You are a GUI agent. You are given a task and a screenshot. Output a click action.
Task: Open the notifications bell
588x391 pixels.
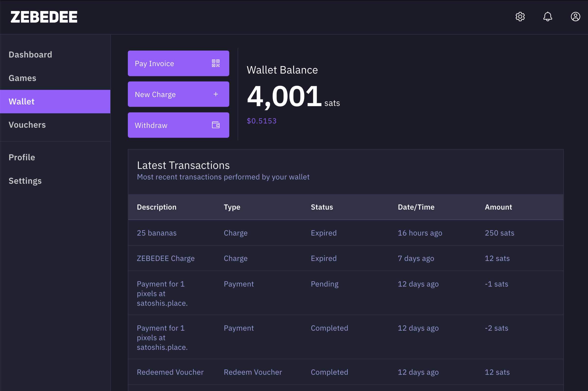pos(548,17)
